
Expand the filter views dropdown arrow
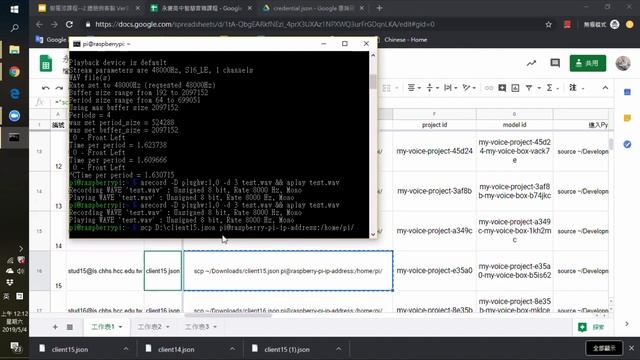click(x=539, y=88)
